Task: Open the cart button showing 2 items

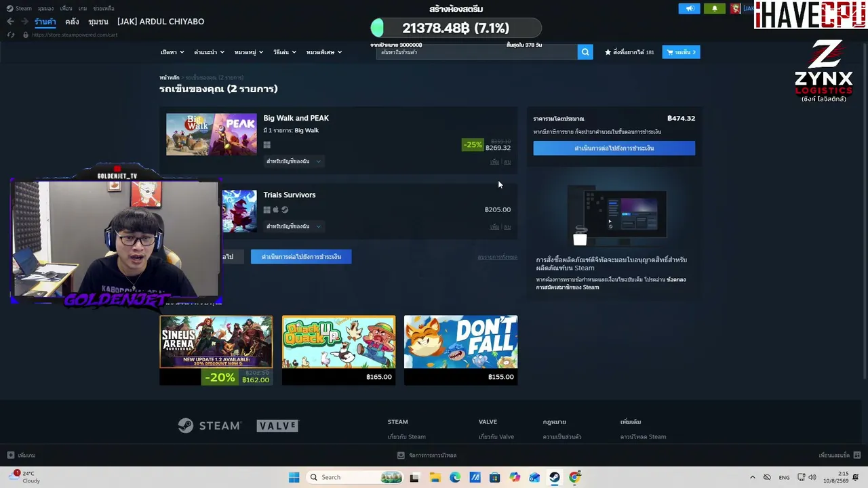Action: [681, 52]
